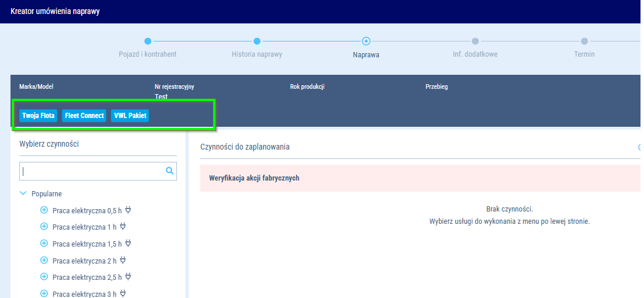Click the VWL Pakiet badge
This screenshot has height=298, width=644.
(130, 116)
